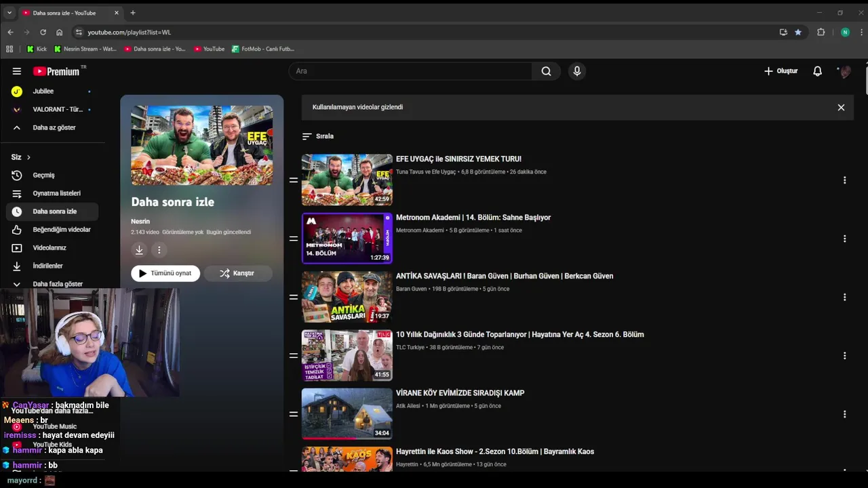Open the YouTube hamburger guide menu
The width and height of the screenshot is (868, 488).
tap(17, 71)
